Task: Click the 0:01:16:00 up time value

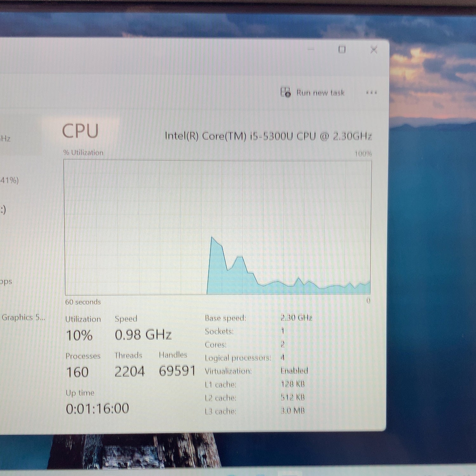Action: click(97, 408)
